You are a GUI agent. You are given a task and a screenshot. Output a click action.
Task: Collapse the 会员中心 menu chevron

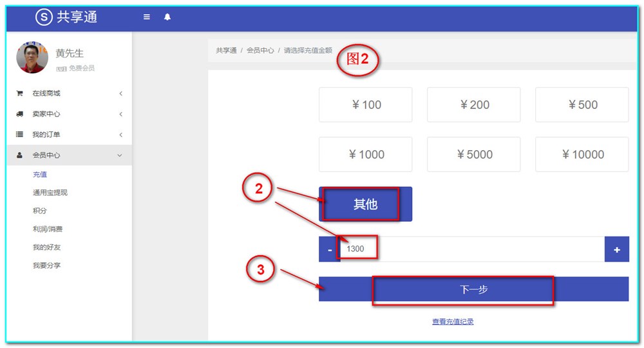pyautogui.click(x=120, y=155)
